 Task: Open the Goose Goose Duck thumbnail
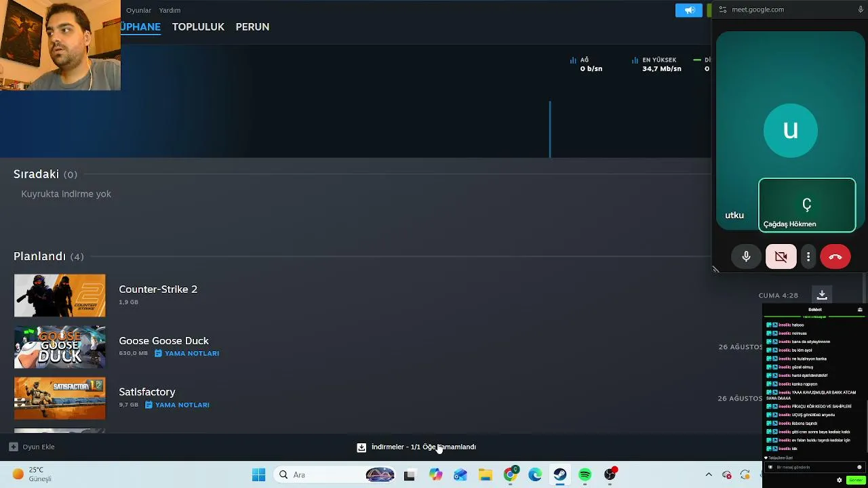60,347
